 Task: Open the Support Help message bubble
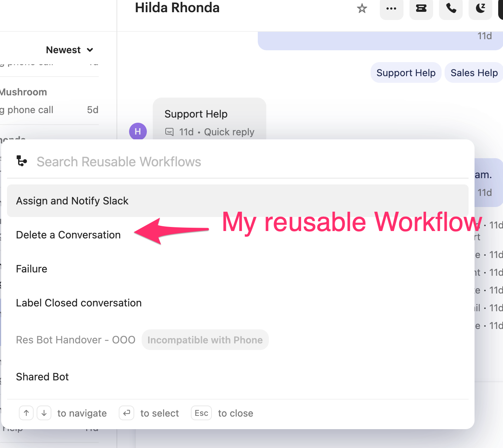coord(209,119)
